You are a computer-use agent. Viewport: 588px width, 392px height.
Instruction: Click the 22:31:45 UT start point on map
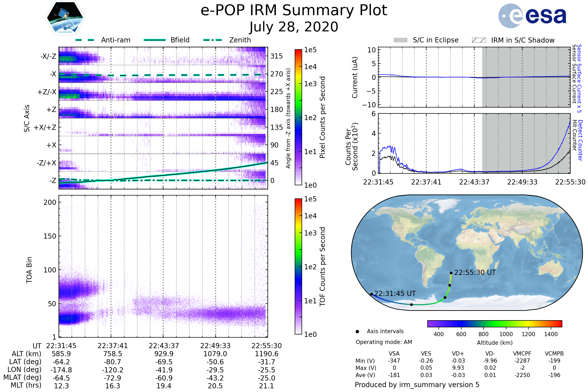coord(371,294)
